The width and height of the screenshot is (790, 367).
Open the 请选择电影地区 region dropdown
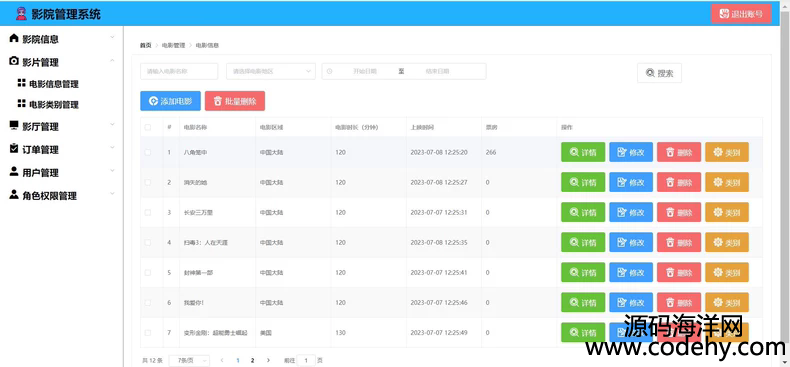coord(271,71)
